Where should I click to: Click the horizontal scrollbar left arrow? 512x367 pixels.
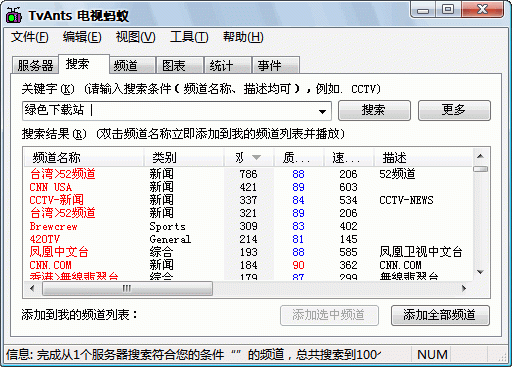pos(32,288)
